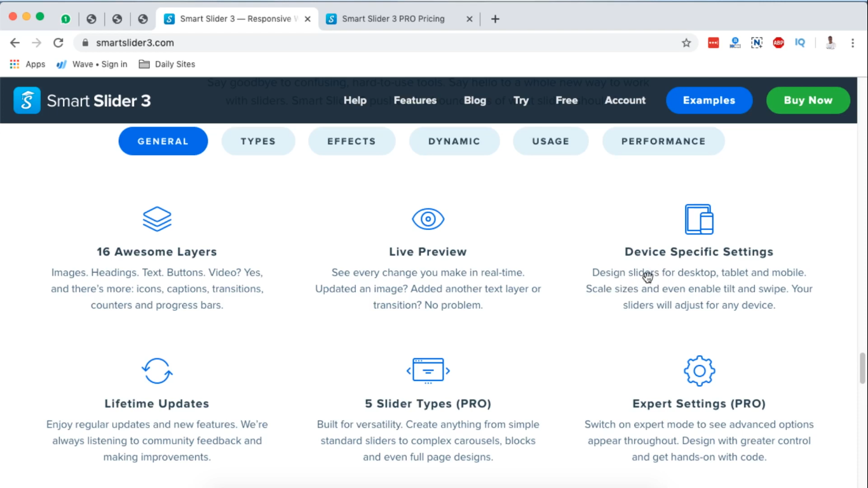868x488 pixels.
Task: View the PERFORMANCE features filter
Action: pyautogui.click(x=663, y=141)
